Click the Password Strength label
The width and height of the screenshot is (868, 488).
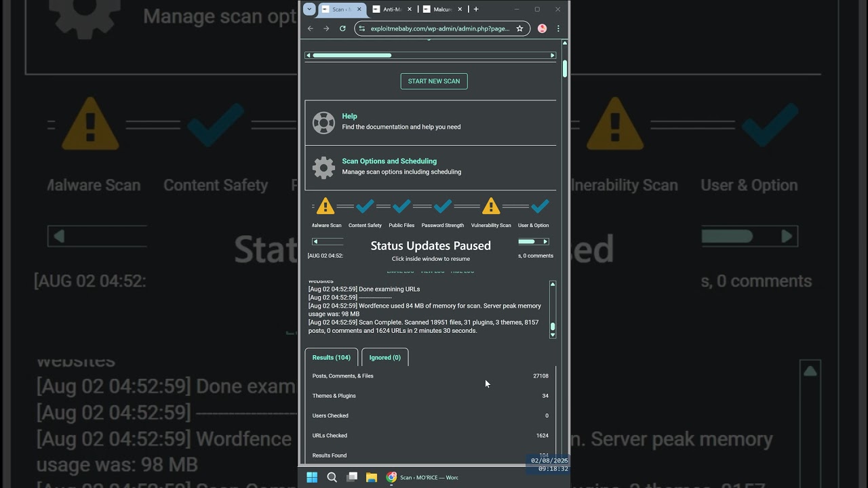[443, 225]
